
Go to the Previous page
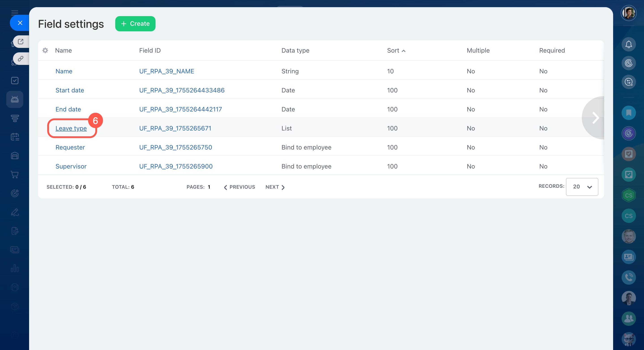[239, 187]
